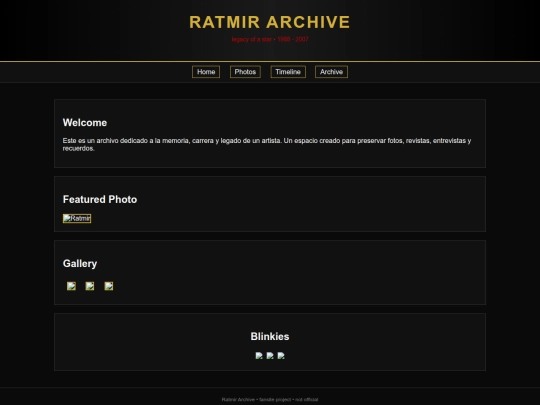Open the second Gallery thumbnail

coord(90,286)
